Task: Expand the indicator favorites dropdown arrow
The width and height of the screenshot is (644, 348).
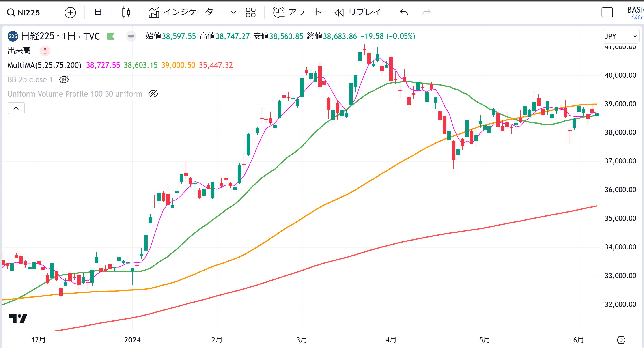Action: click(x=233, y=12)
